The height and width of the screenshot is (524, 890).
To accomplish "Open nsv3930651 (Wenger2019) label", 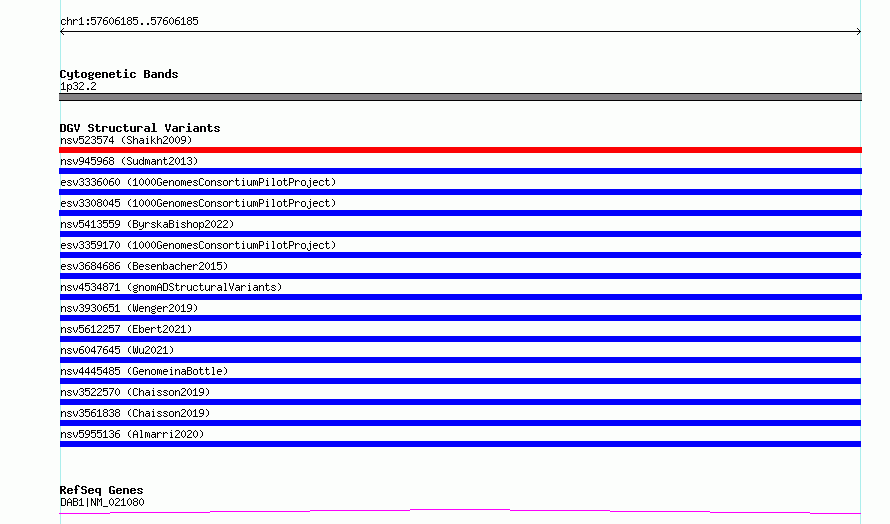I will point(129,308).
